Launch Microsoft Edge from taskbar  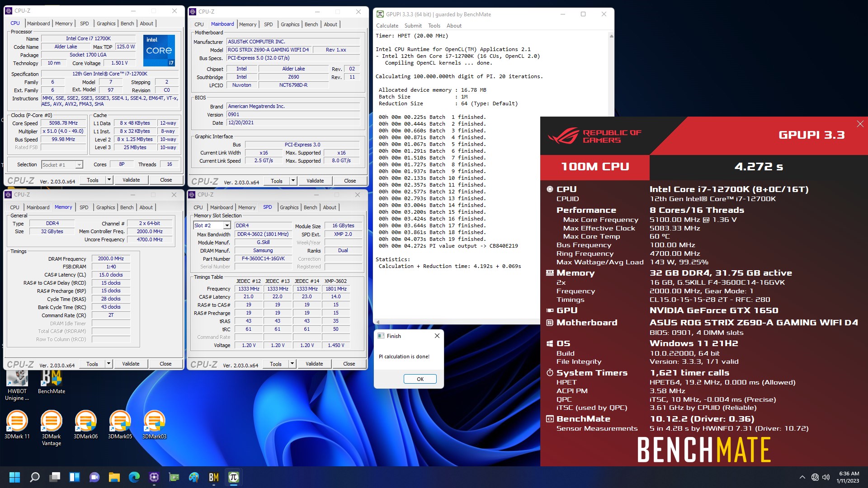tap(134, 477)
